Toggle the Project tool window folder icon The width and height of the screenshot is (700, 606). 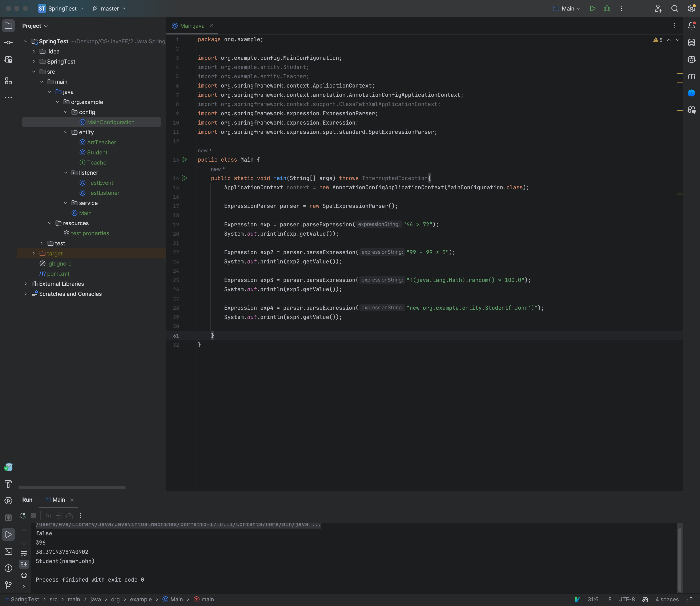[x=8, y=25]
